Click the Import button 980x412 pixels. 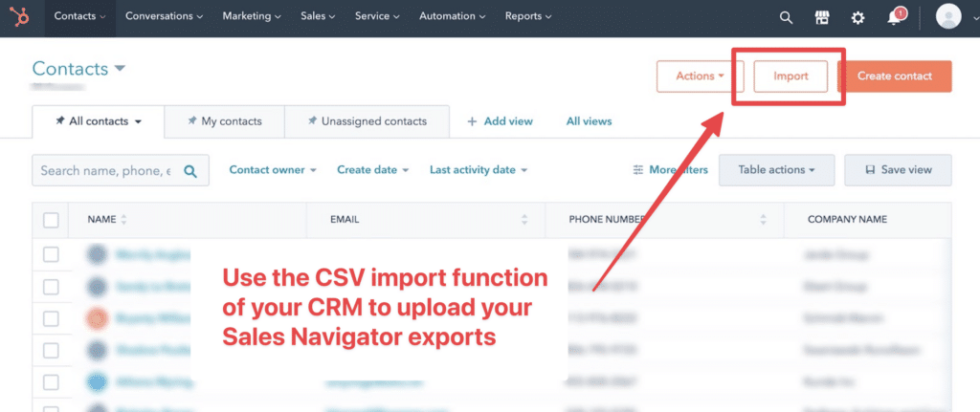tap(791, 76)
